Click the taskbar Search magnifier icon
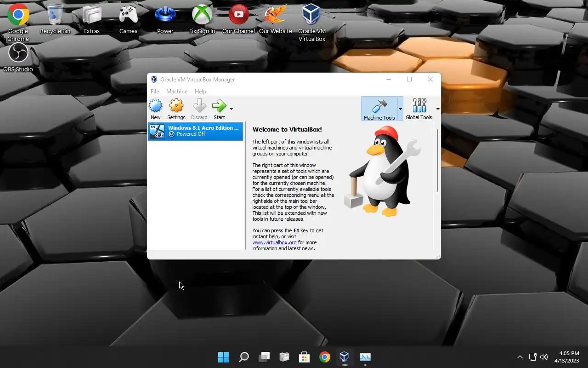 244,357
